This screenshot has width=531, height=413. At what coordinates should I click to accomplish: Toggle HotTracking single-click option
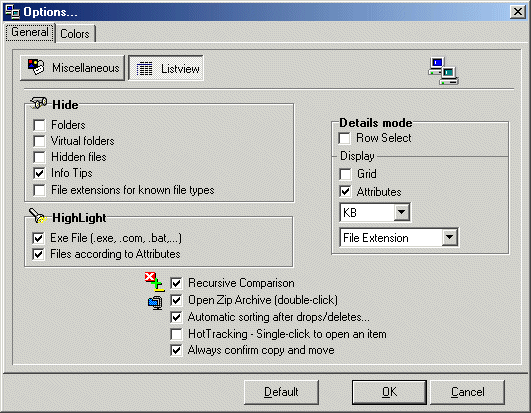tap(176, 334)
